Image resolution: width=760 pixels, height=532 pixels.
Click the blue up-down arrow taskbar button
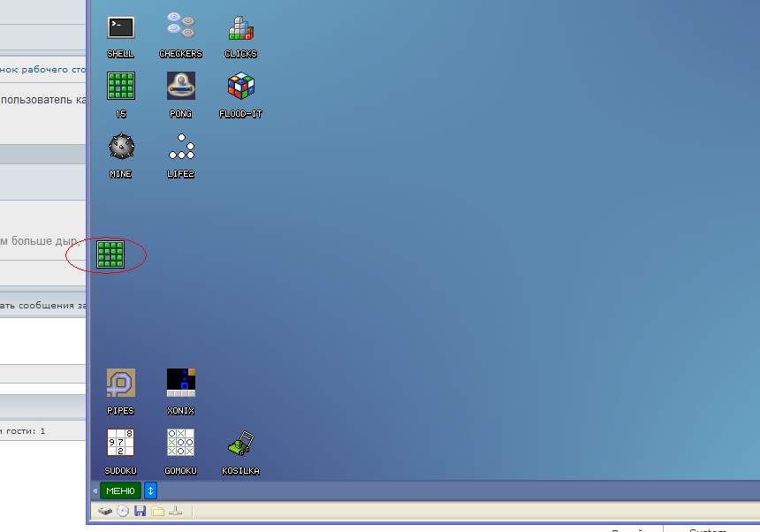[x=150, y=490]
